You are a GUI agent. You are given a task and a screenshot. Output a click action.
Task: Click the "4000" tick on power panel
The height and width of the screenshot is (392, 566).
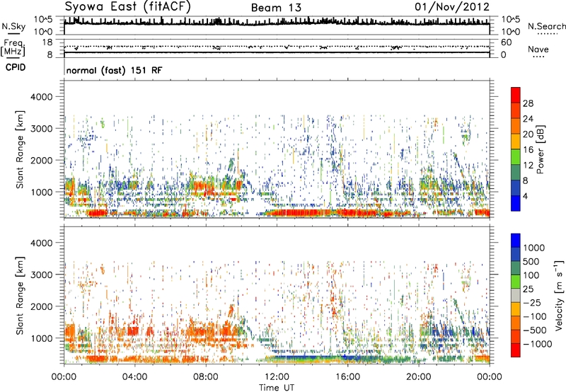click(x=42, y=97)
